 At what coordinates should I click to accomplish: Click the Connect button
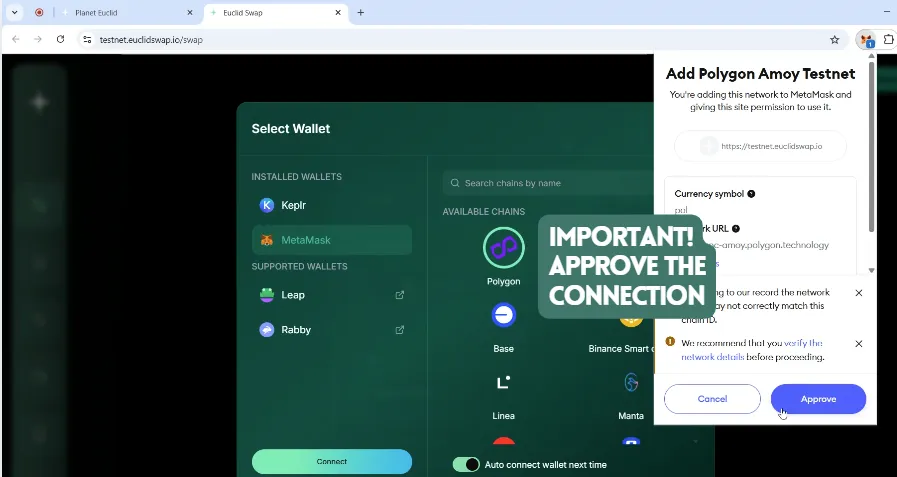[332, 462]
